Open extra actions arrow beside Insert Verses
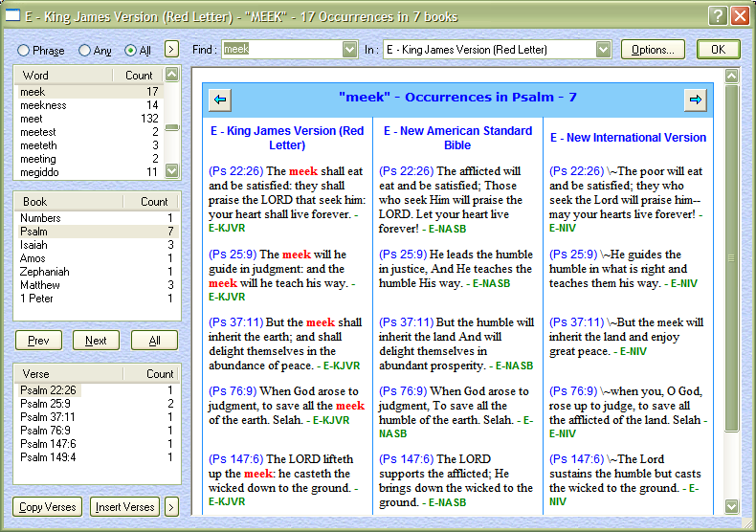 (171, 506)
